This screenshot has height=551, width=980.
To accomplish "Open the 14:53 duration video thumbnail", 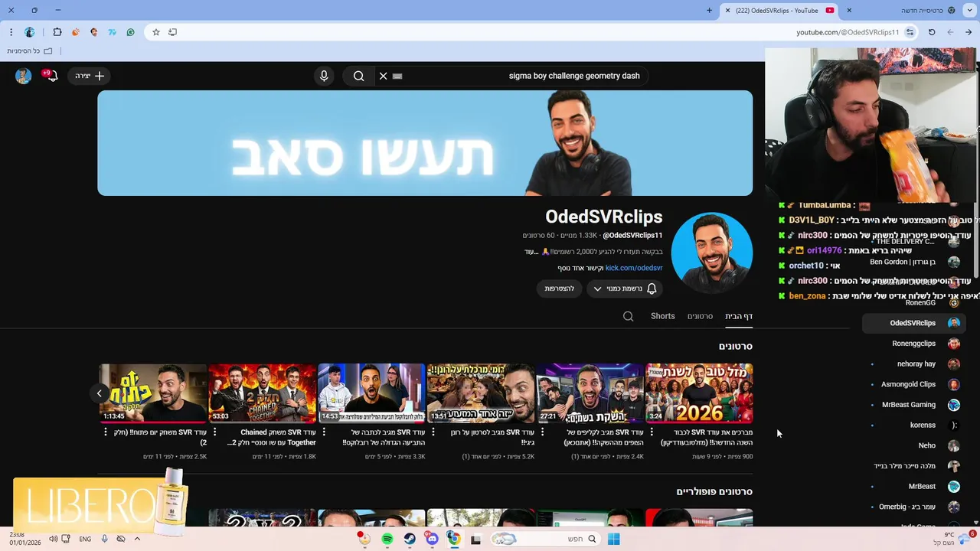I will click(x=371, y=393).
